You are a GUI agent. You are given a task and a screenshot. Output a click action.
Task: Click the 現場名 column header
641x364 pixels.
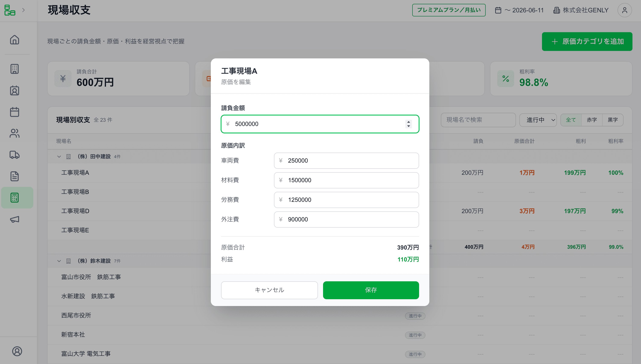(64, 141)
